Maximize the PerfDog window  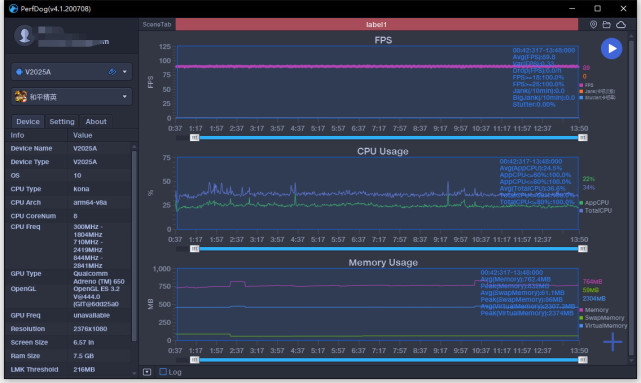pos(597,9)
